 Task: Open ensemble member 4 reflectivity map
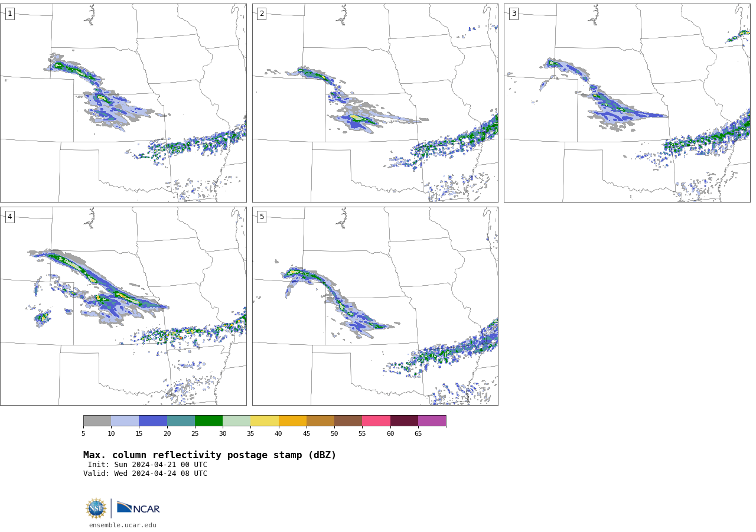pyautogui.click(x=123, y=306)
